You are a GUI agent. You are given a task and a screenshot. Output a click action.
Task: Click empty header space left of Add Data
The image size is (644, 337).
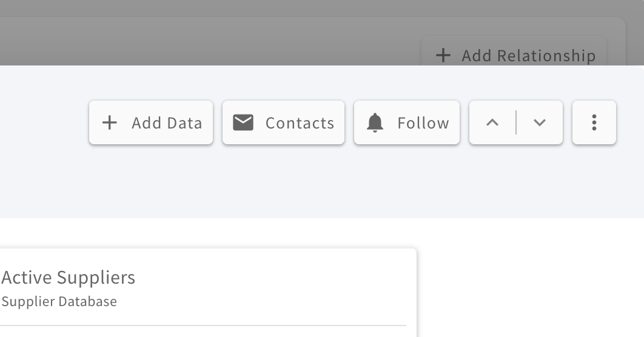point(42,123)
